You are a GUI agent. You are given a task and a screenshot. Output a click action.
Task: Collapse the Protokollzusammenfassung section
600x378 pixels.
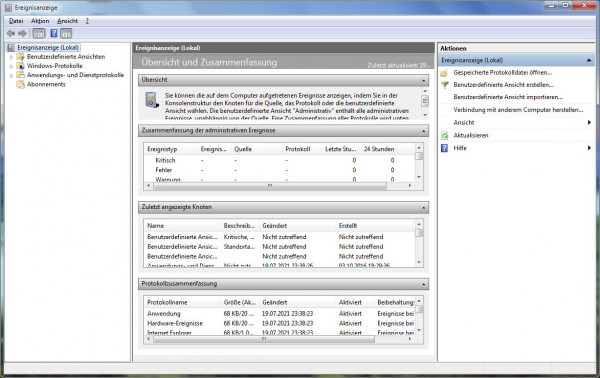pyautogui.click(x=424, y=284)
